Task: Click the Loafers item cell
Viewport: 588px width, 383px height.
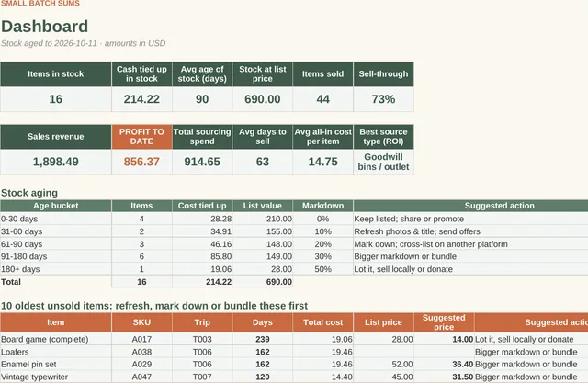Action: coord(56,352)
